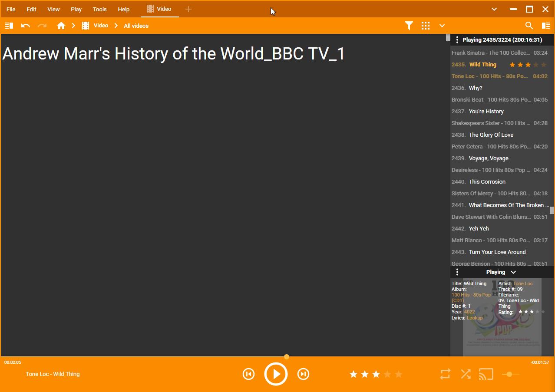Expand the Playing panel dropdown chevron

coord(513,272)
